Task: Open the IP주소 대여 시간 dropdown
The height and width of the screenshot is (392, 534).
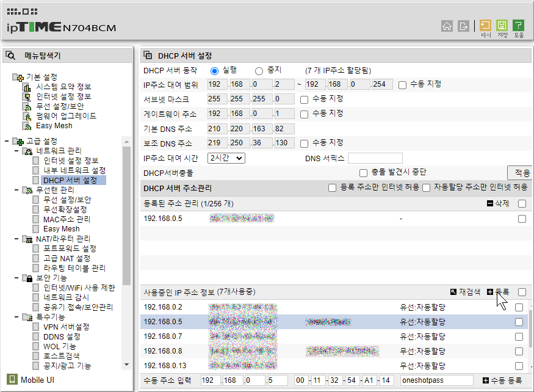Action: click(226, 158)
